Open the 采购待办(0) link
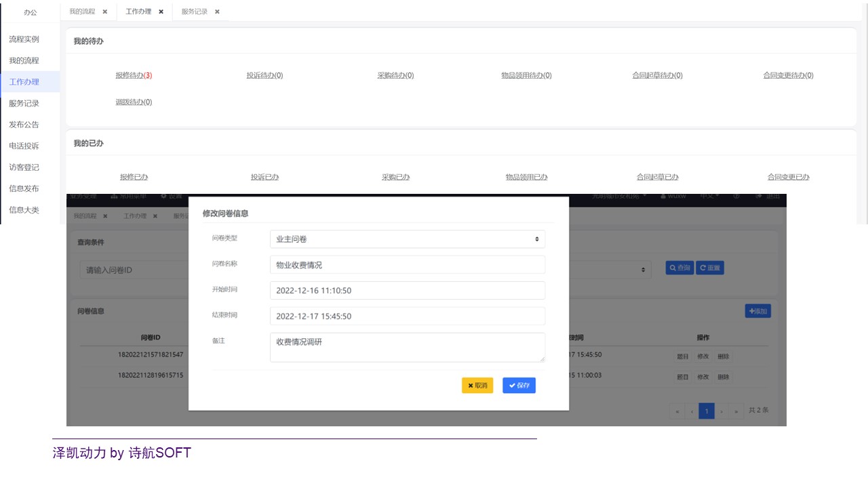Screen dimensions: 868x488 pyautogui.click(x=395, y=75)
